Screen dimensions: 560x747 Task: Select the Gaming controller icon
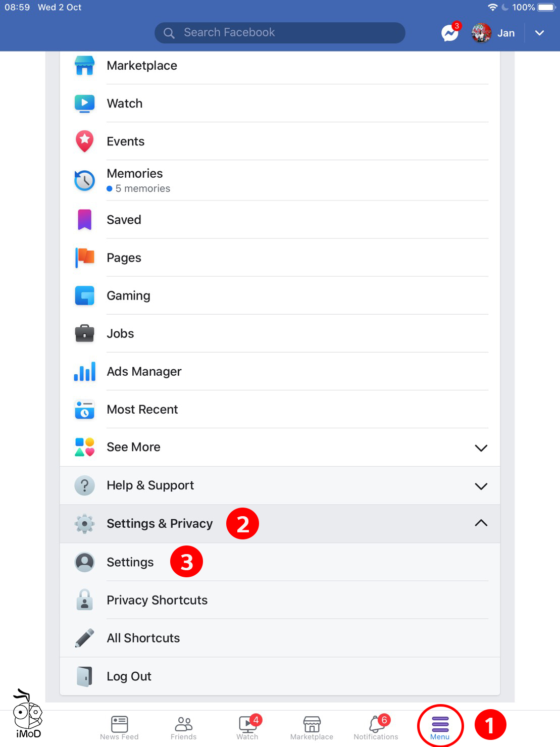pyautogui.click(x=84, y=295)
